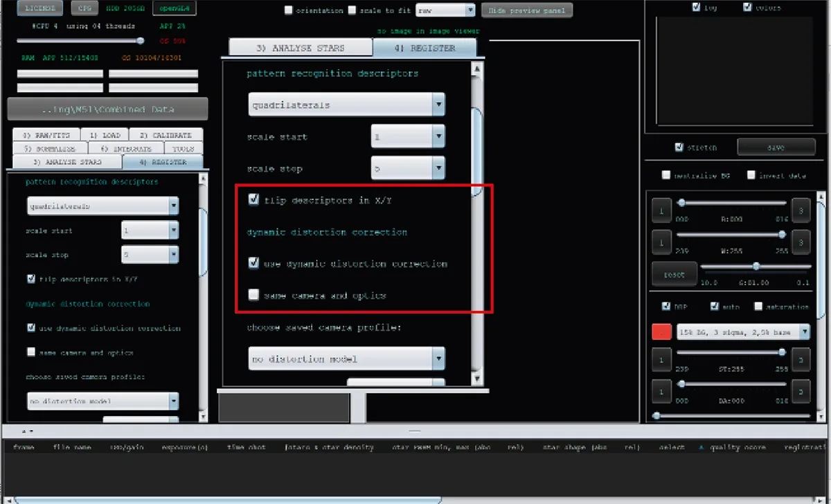The width and height of the screenshot is (831, 504).
Task: Enable the orientation checkbox
Action: tap(289, 10)
